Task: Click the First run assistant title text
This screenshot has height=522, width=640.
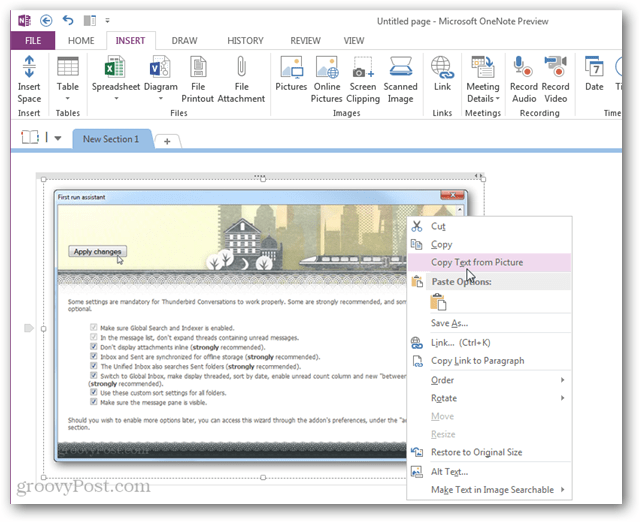Action: pos(82,197)
